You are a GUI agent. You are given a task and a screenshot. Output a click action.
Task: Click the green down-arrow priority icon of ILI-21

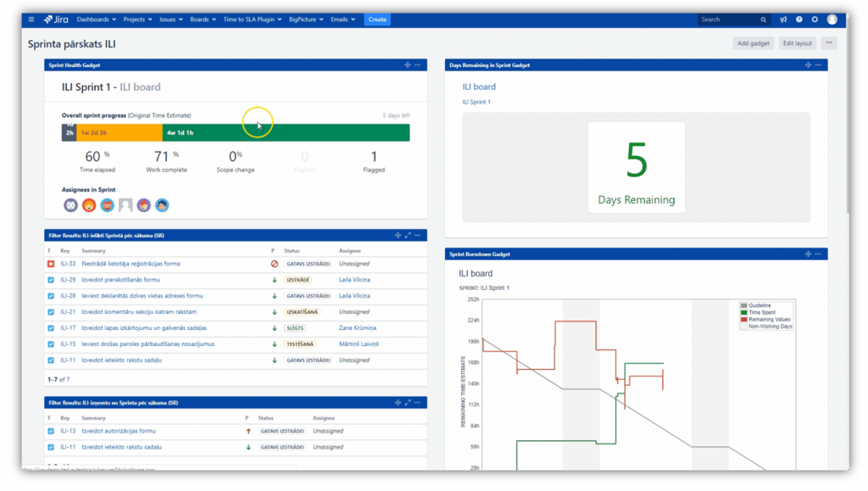click(275, 312)
